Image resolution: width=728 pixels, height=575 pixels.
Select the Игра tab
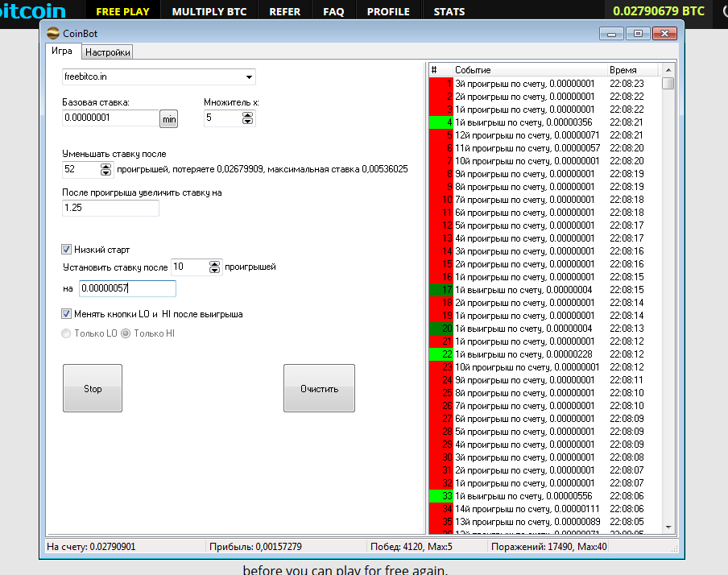coord(62,51)
